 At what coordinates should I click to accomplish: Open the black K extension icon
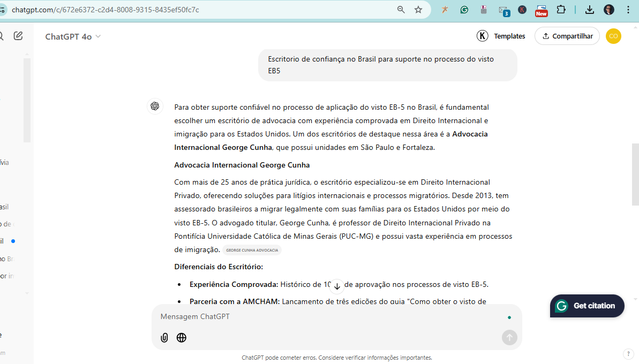pos(522,10)
